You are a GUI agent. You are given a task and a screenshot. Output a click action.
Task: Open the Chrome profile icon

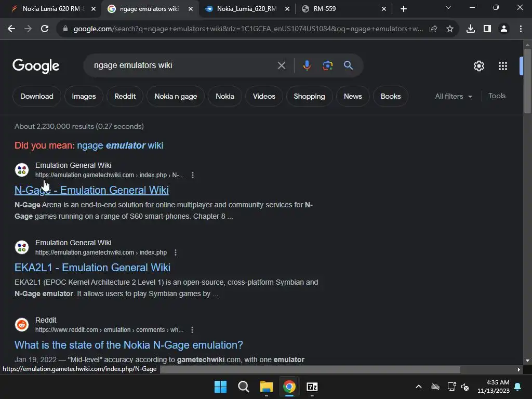[504, 29]
